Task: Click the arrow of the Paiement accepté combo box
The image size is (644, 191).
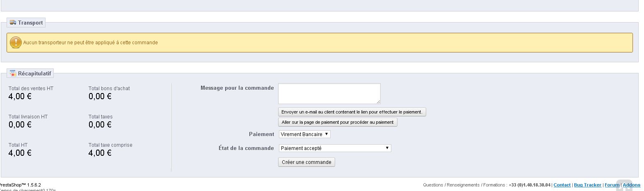Action: click(x=387, y=148)
